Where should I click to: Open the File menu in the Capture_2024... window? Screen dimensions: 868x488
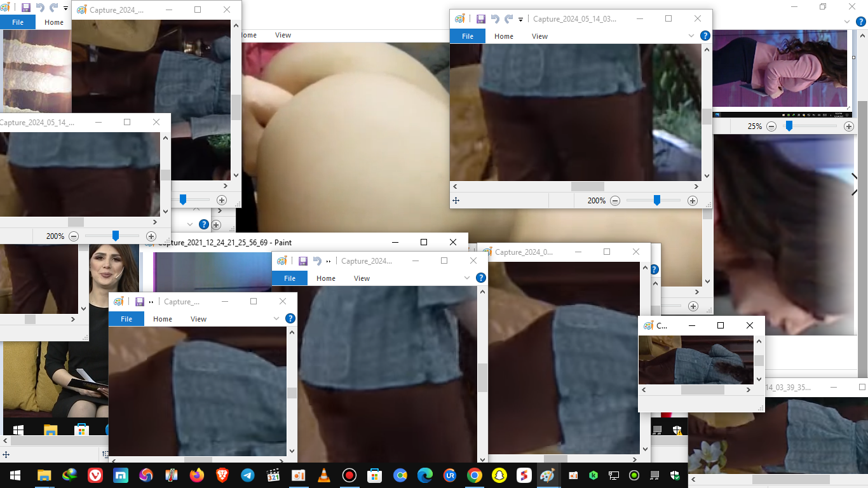(x=290, y=278)
